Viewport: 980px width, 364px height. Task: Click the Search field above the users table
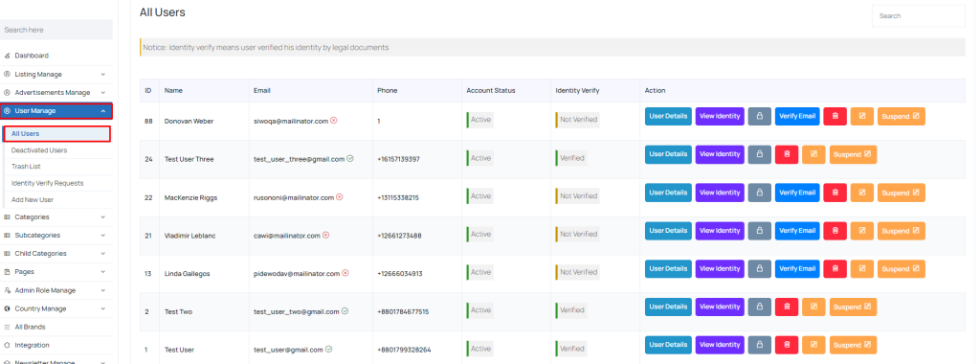(918, 16)
